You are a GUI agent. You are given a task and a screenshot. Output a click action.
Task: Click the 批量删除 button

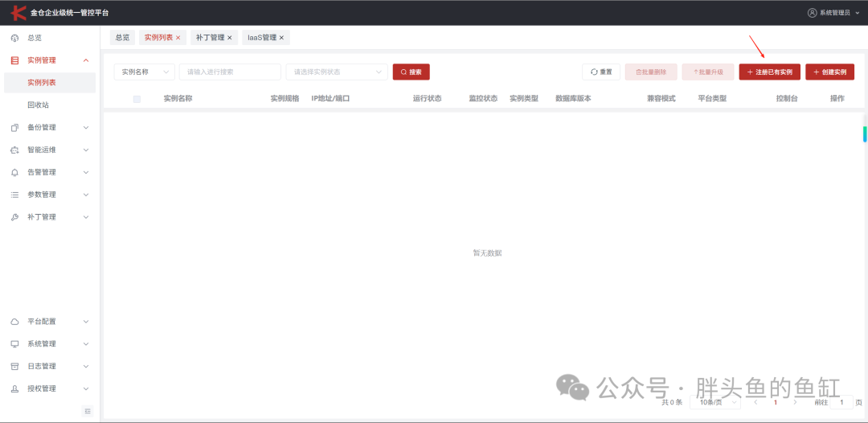pos(651,72)
